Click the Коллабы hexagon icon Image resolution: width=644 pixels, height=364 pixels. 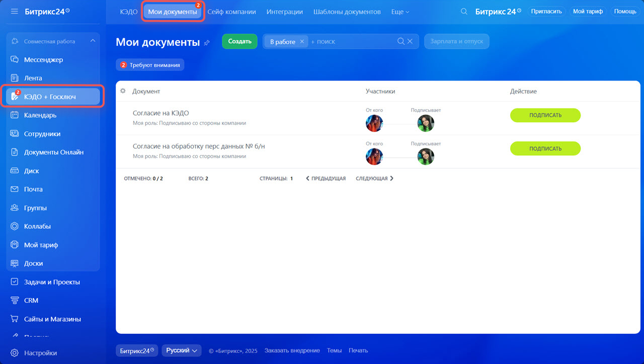point(15,227)
